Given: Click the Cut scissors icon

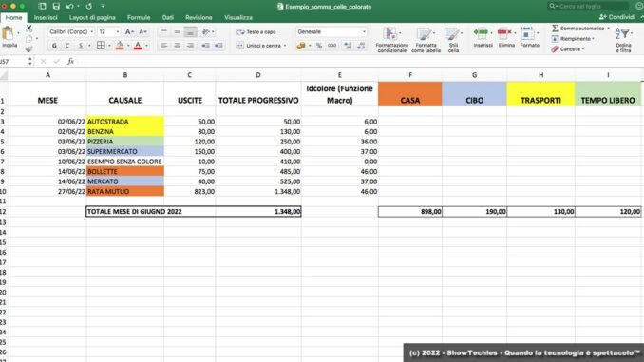Looking at the screenshot, I should tap(28, 28).
